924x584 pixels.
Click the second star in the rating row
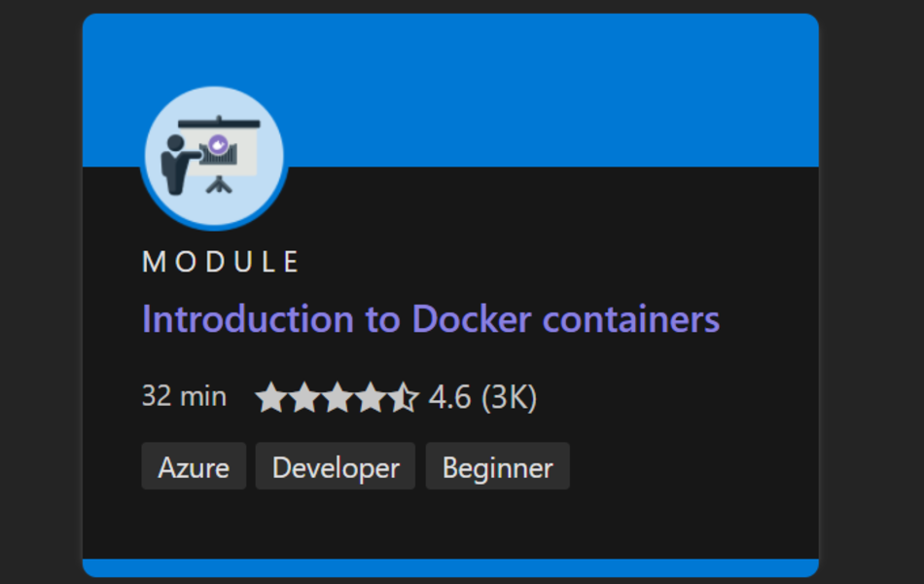click(303, 397)
